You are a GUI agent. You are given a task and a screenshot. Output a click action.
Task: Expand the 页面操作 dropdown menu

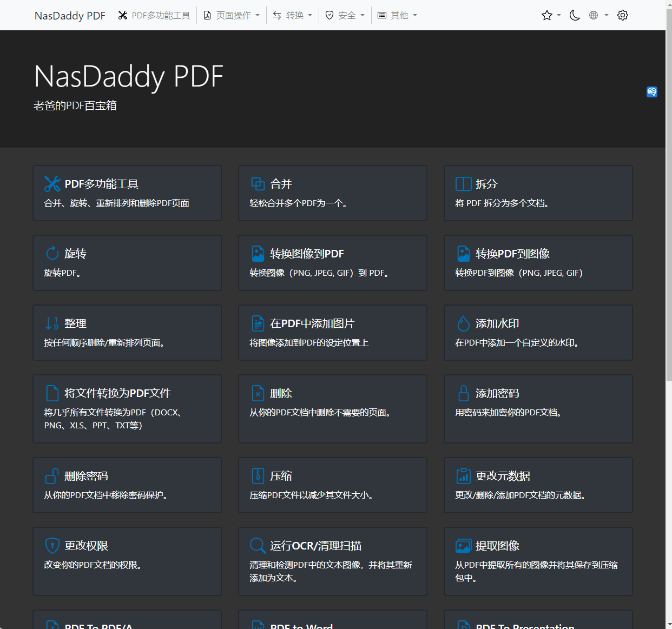(x=232, y=15)
